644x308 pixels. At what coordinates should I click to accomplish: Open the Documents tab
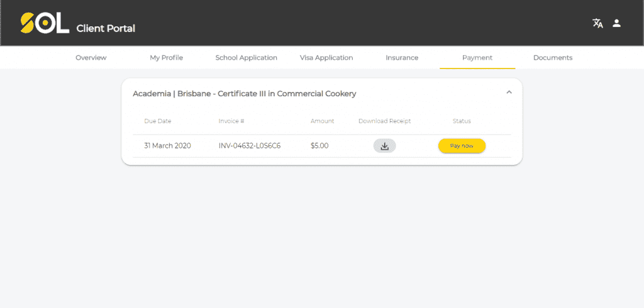[x=553, y=57]
